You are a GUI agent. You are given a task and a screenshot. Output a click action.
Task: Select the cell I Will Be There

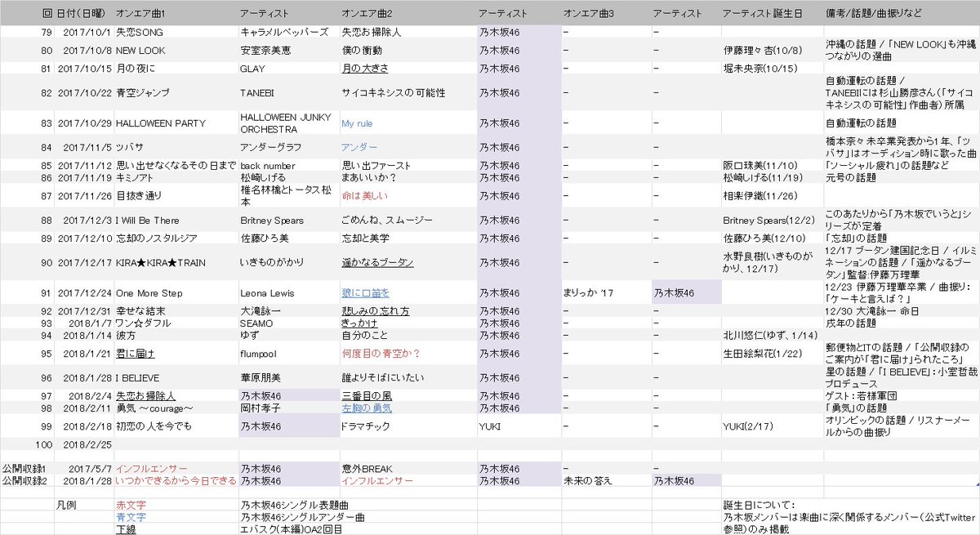tap(147, 221)
